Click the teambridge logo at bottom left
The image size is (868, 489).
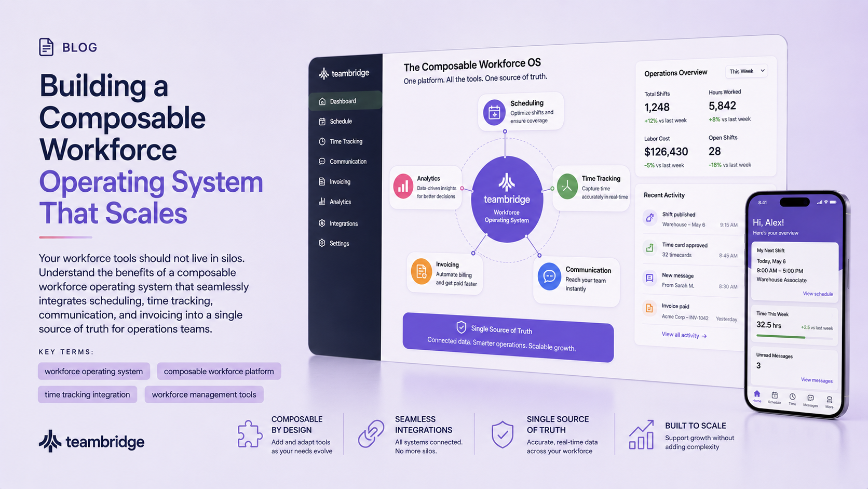click(92, 441)
